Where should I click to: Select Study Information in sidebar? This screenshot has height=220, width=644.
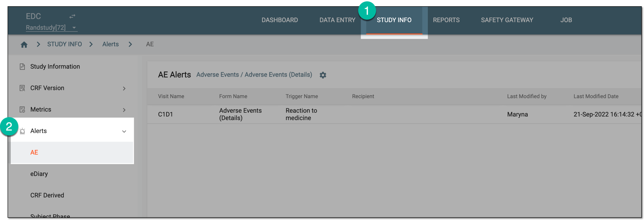click(x=55, y=67)
